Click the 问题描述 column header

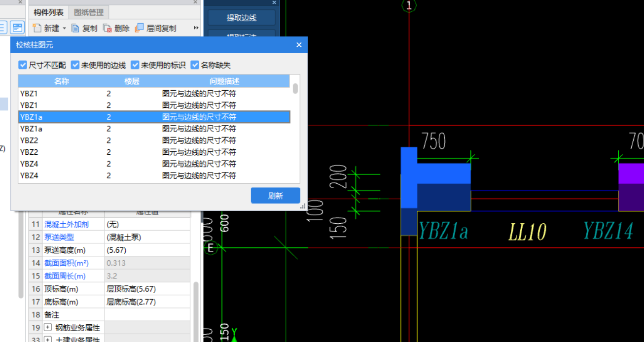(224, 81)
